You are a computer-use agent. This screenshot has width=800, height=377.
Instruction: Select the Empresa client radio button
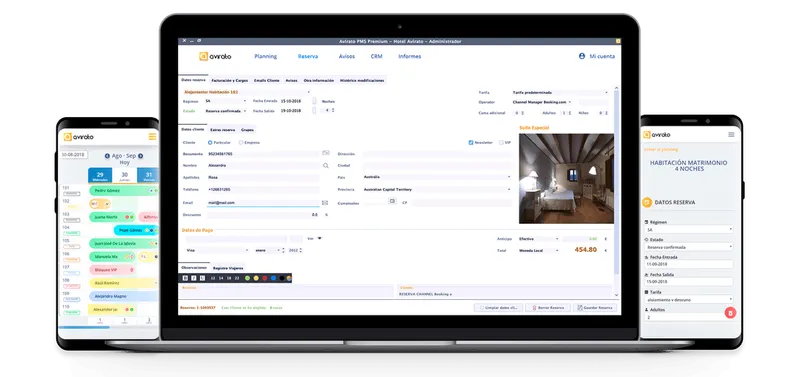(241, 142)
